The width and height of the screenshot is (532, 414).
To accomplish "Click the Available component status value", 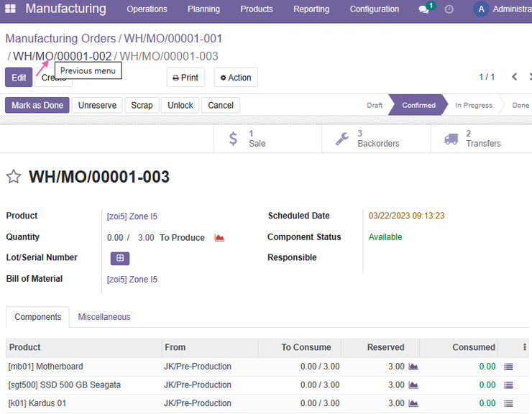I will click(385, 237).
